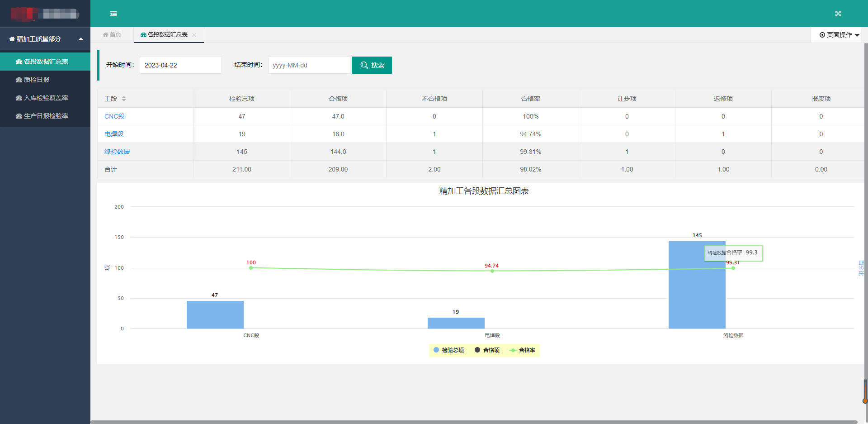Click the 209.00 total 合格项 cell

(x=338, y=169)
